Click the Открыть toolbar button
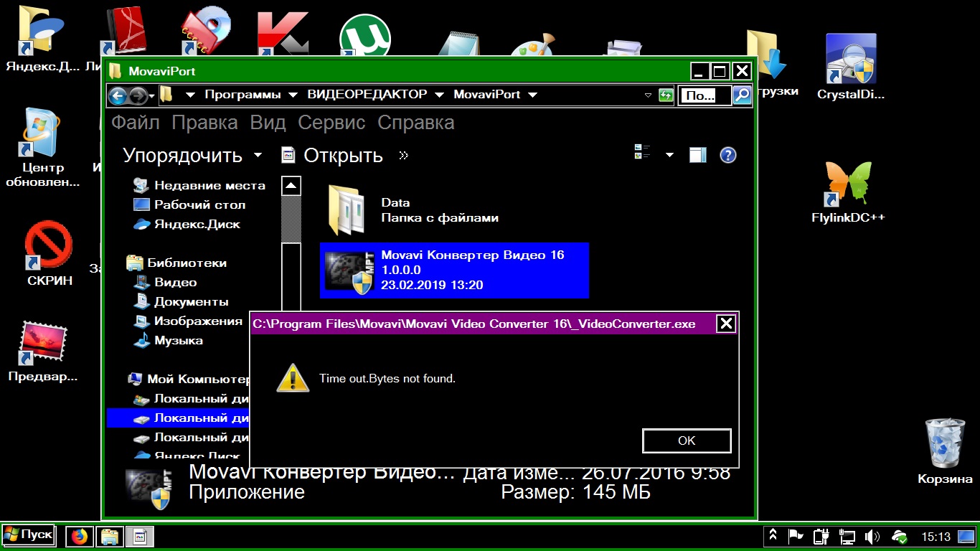The height and width of the screenshot is (551, 980). pos(332,156)
